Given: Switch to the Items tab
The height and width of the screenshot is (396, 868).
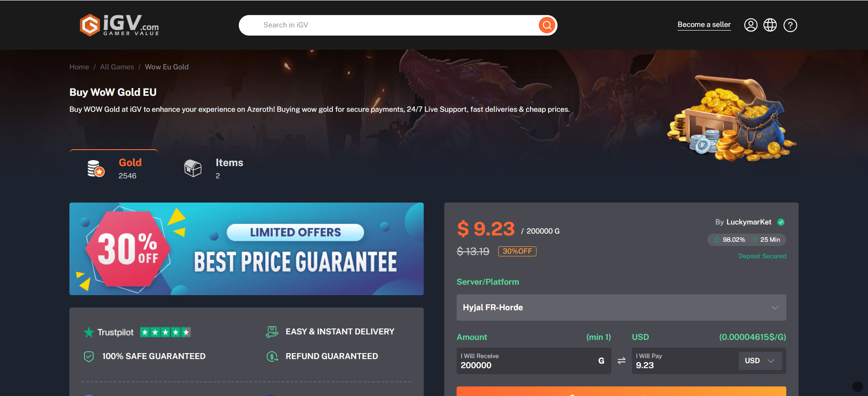Looking at the screenshot, I should tap(214, 168).
